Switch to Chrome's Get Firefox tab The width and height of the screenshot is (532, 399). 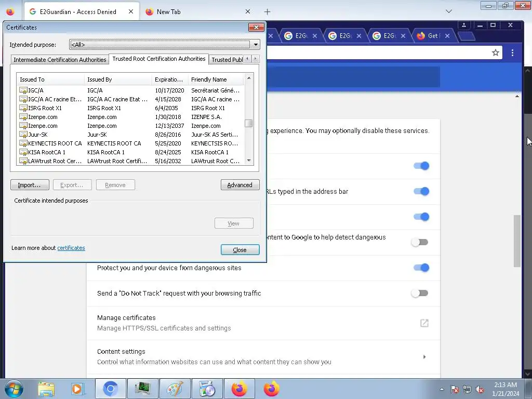tap(433, 36)
